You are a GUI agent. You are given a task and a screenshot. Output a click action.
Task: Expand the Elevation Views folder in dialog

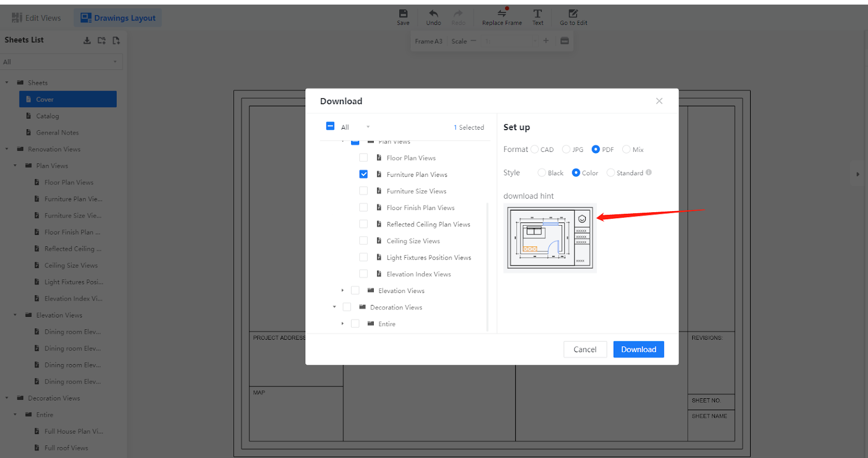click(x=342, y=291)
